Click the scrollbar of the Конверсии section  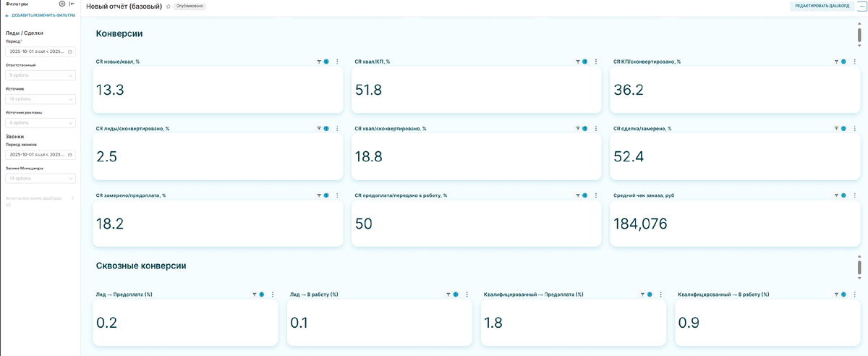coord(859,36)
